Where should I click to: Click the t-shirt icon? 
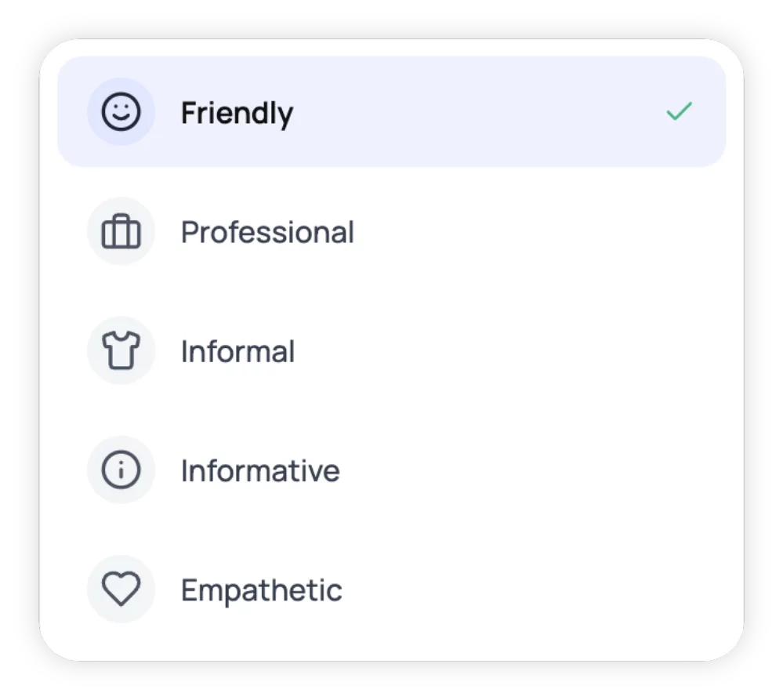[x=121, y=351]
